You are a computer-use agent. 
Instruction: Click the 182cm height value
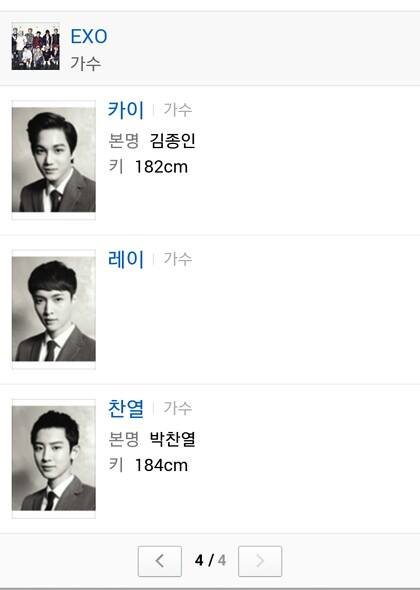(x=161, y=167)
